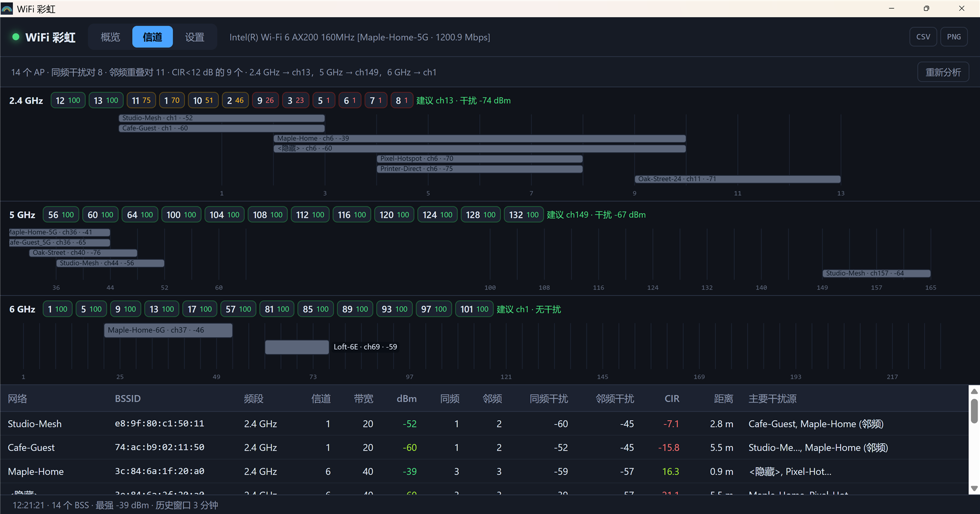Pick the 5 GHz channel 100 chip
The width and height of the screenshot is (980, 514).
click(181, 215)
